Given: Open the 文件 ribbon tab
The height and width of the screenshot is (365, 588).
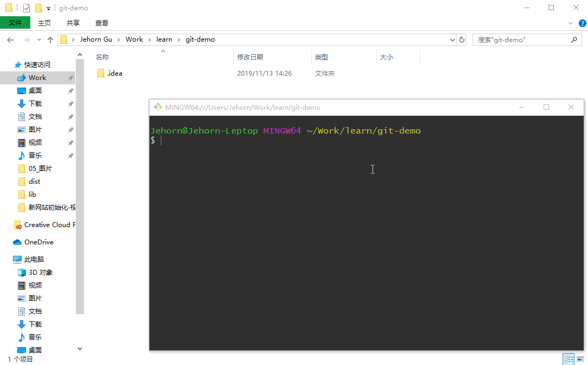Looking at the screenshot, I should click(15, 23).
